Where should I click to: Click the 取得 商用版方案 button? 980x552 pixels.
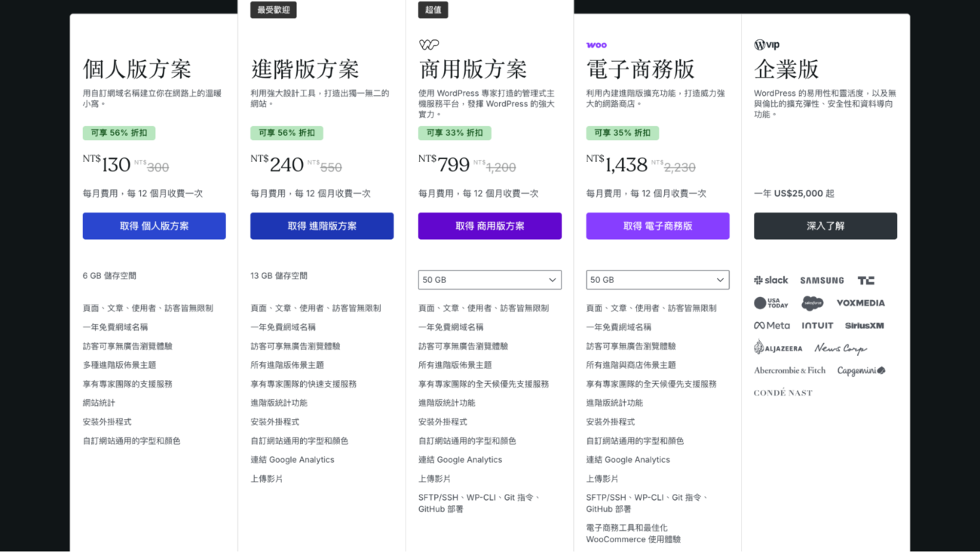pos(489,225)
